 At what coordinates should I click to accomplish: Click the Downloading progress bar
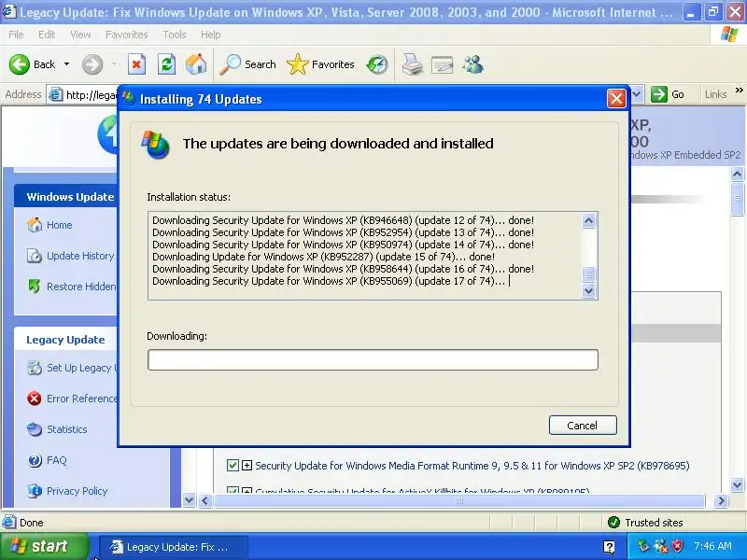coord(373,359)
